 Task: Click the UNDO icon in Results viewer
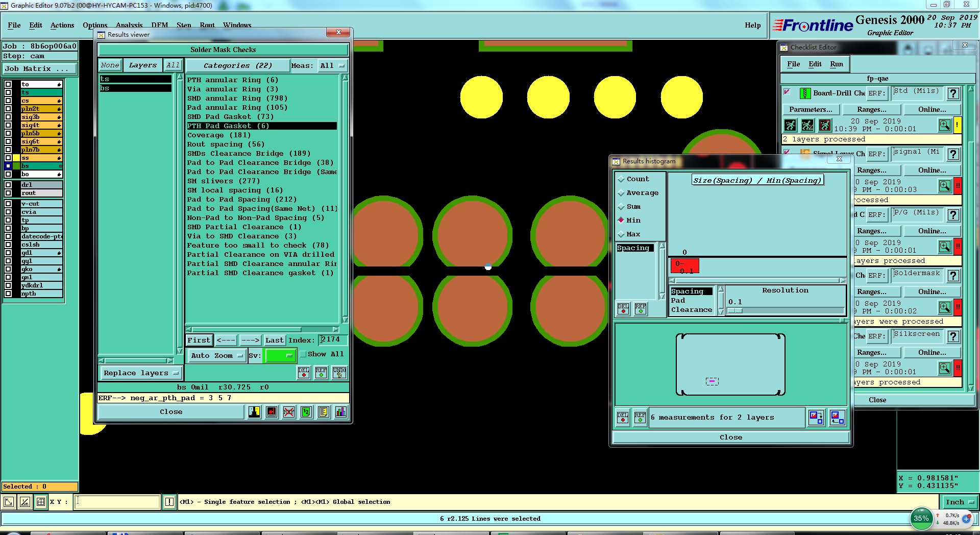339,373
